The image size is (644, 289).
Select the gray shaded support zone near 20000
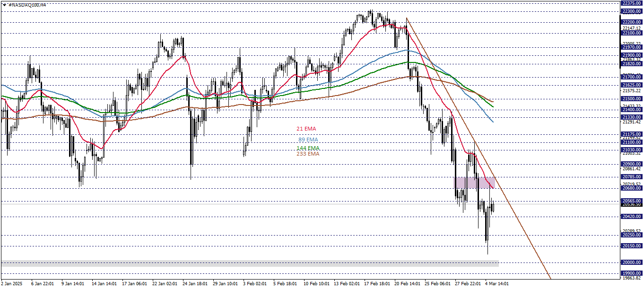250,263
